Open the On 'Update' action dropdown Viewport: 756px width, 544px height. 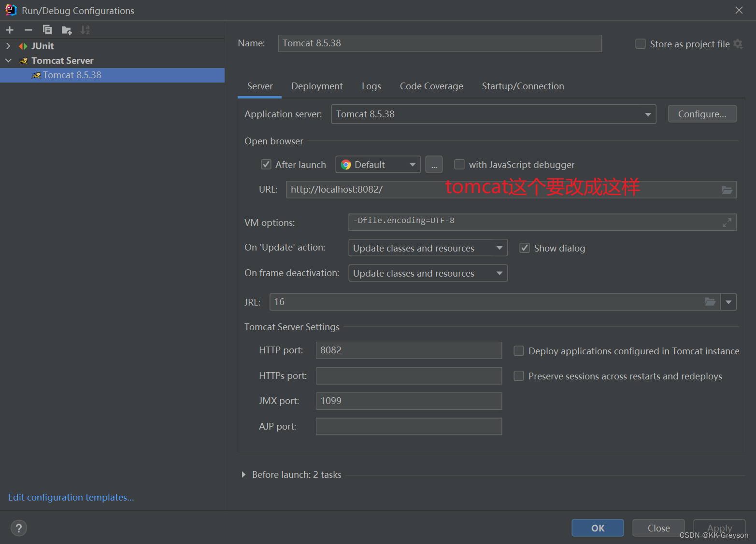428,248
